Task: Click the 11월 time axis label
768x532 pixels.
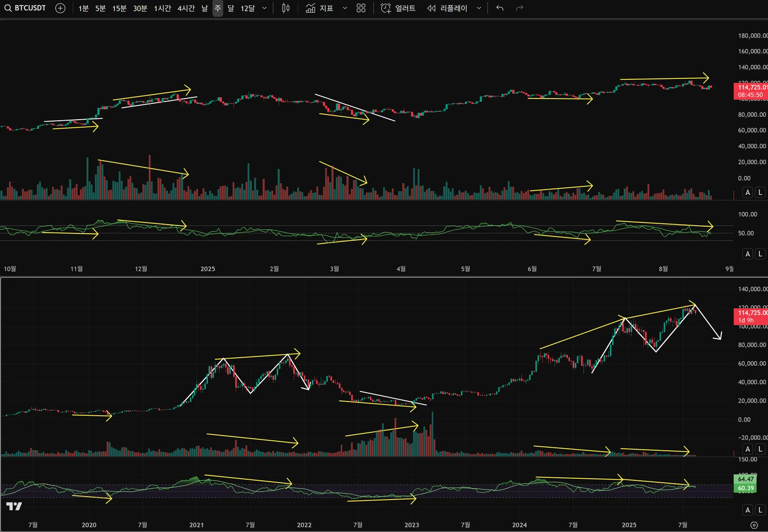Action: 76,269
